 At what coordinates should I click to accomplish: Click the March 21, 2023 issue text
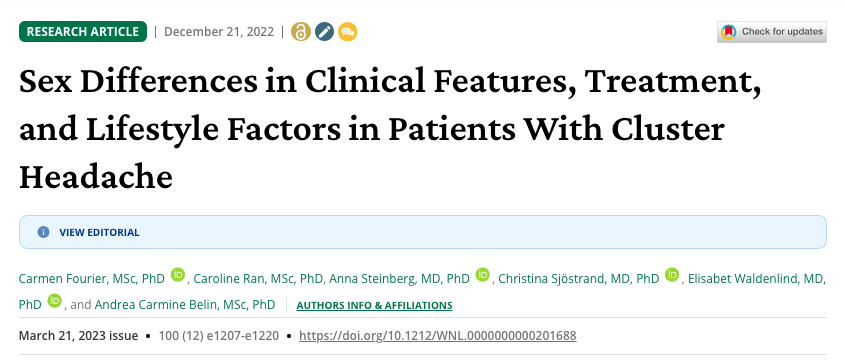pos(78,336)
